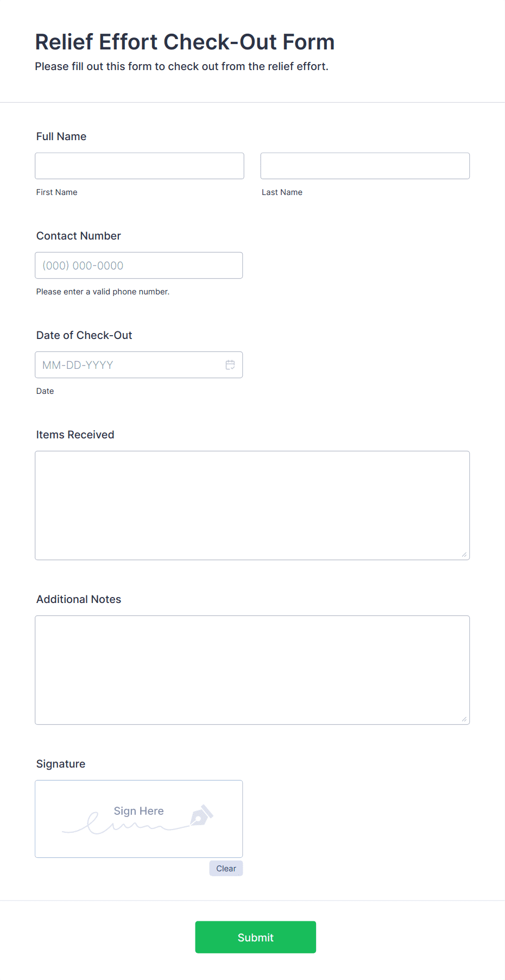Image resolution: width=505 pixels, height=980 pixels.
Task: Click the Items Received label
Action: coord(75,435)
